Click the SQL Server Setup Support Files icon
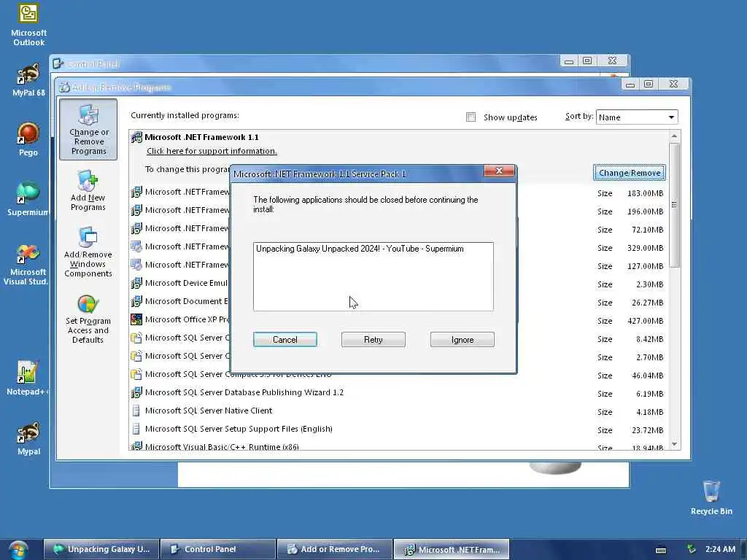747x560 pixels. point(136,429)
